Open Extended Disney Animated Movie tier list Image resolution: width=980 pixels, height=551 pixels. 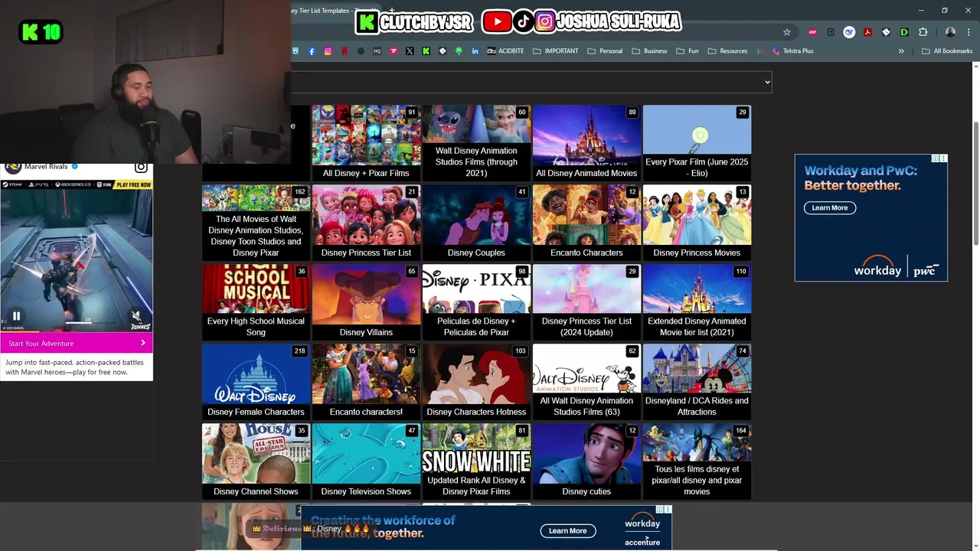pos(697,302)
